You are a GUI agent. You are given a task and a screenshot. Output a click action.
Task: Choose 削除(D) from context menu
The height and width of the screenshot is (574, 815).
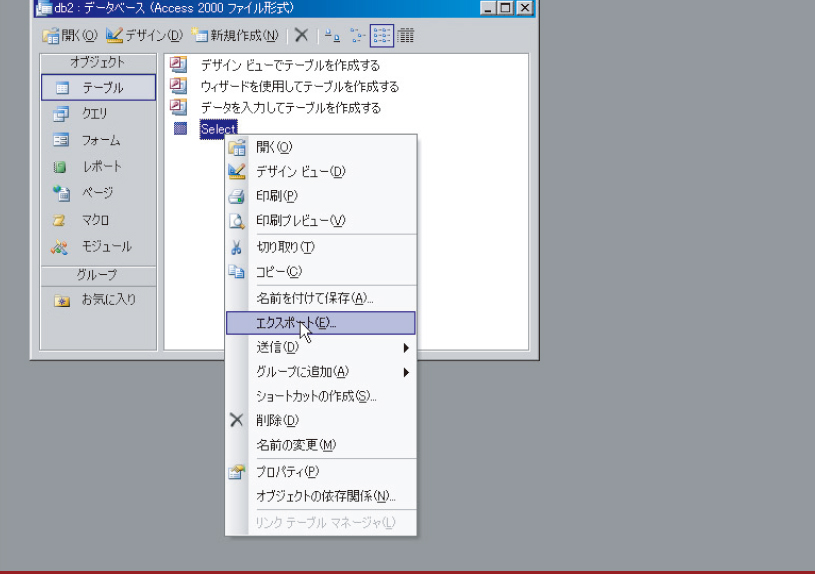coord(321,420)
